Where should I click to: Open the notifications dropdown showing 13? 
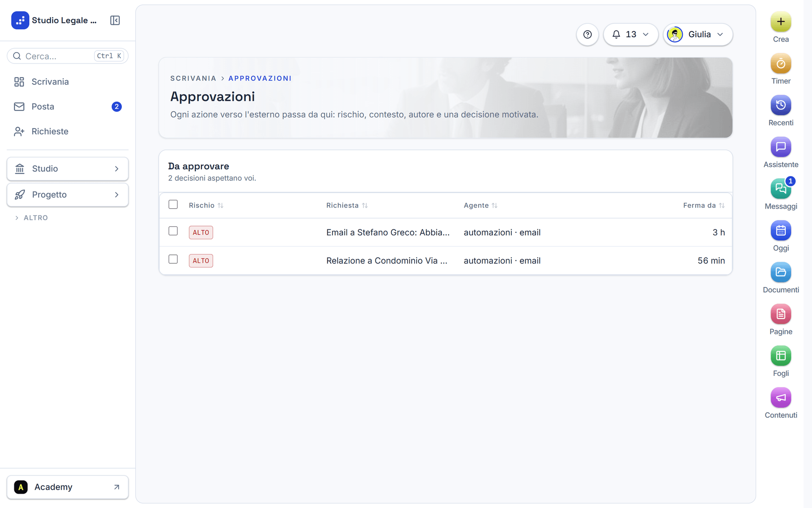(631, 34)
